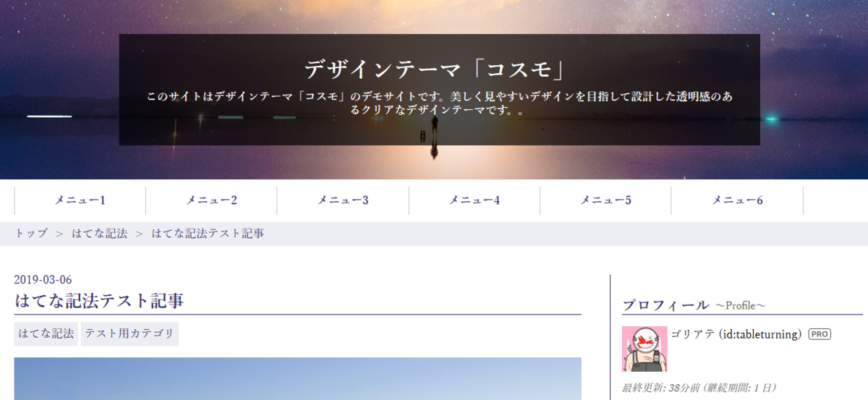
Task: Click the ゴリアテ profile avatar icon
Action: pyautogui.click(x=644, y=349)
